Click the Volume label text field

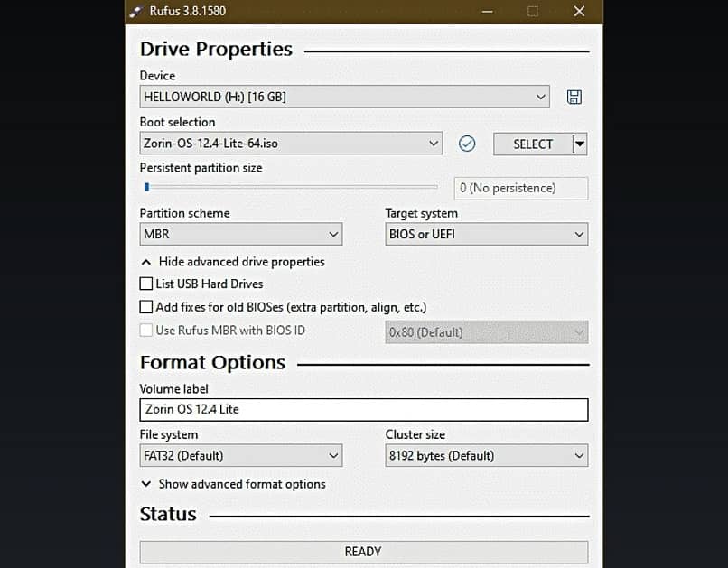tap(364, 410)
